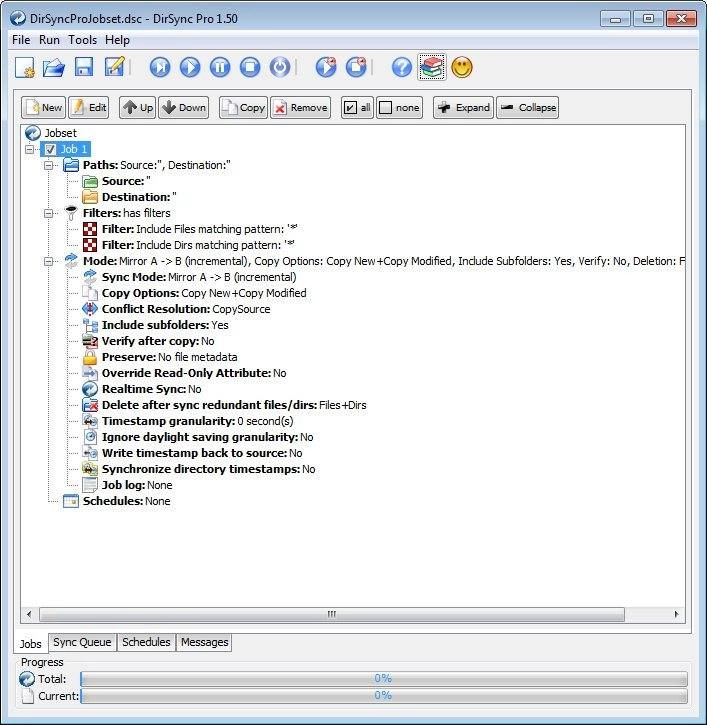Viewport: 707px width, 725px height.
Task: Stop synchronization with the stop icon
Action: coord(250,68)
